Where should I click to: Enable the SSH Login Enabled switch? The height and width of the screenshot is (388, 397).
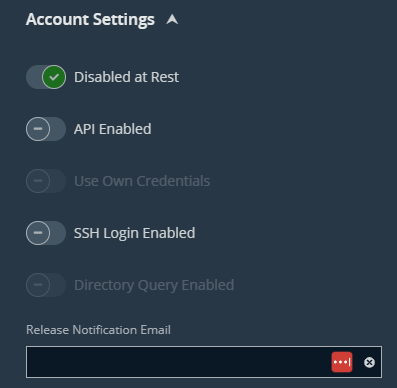[46, 233]
